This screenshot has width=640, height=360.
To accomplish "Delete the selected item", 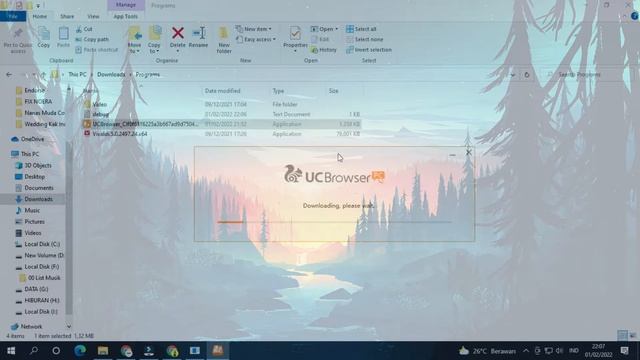I will click(x=178, y=39).
